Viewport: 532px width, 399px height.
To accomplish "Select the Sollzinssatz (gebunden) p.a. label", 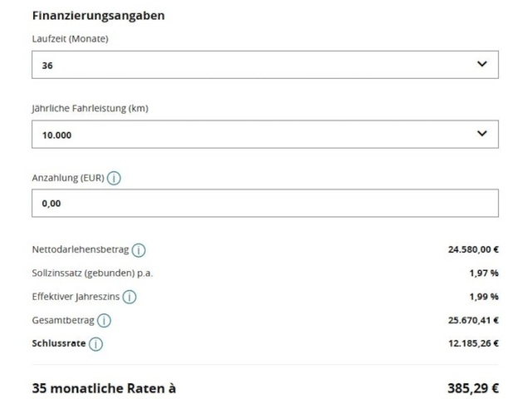I will (x=92, y=273).
